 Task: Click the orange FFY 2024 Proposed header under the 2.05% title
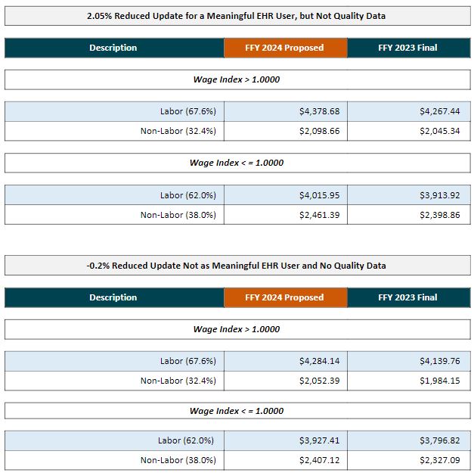tap(285, 48)
